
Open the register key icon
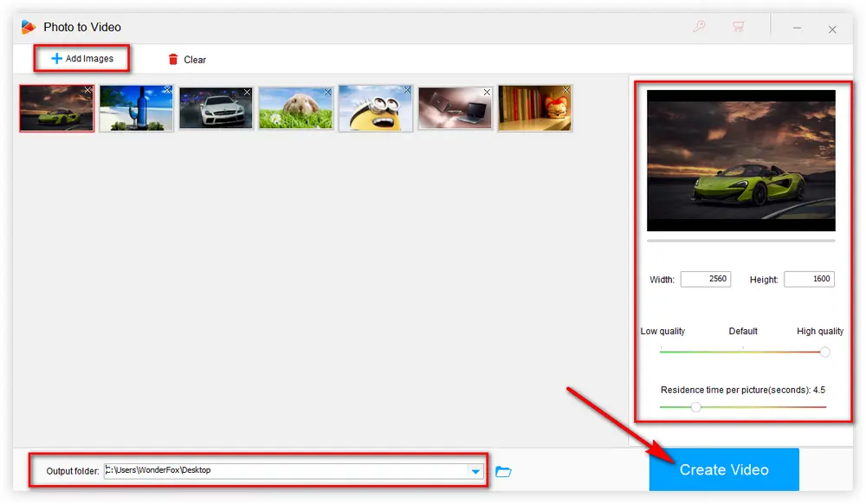699,27
